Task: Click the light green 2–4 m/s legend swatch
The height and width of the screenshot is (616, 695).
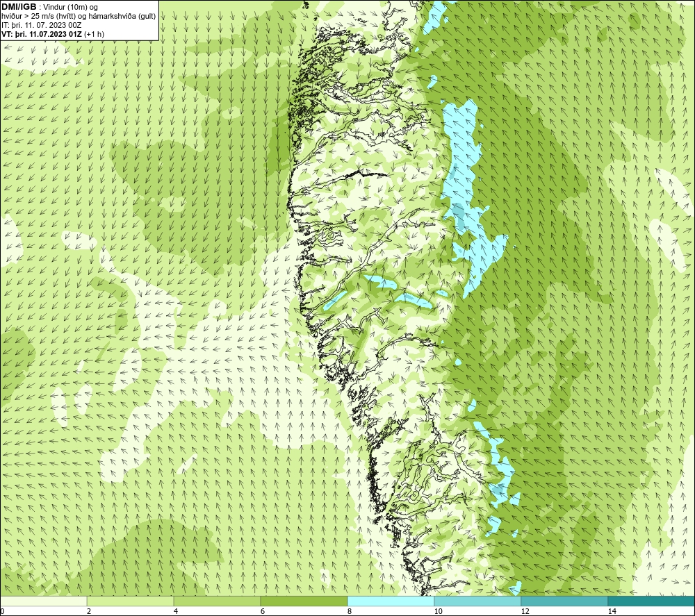Action: pyautogui.click(x=131, y=601)
